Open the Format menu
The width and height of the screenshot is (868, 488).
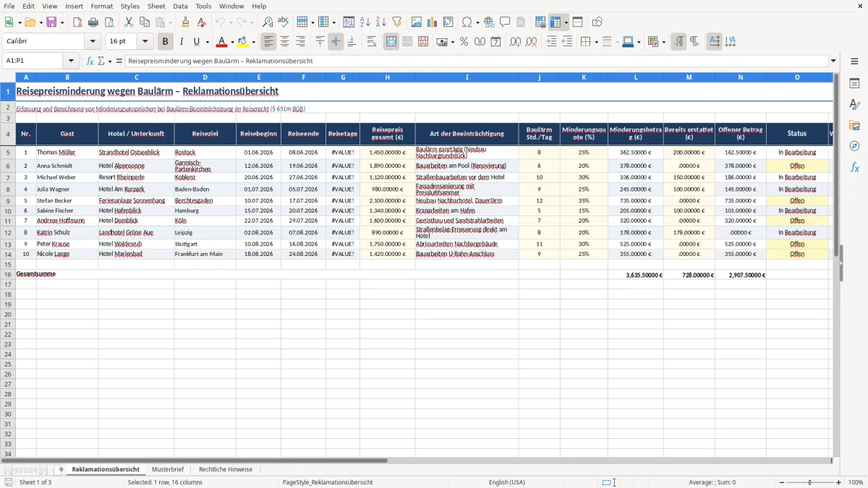(101, 6)
